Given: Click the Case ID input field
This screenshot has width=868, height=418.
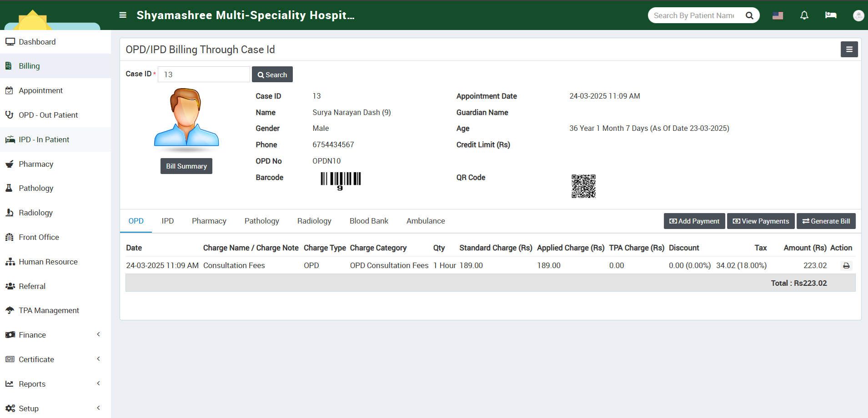Looking at the screenshot, I should 204,75.
